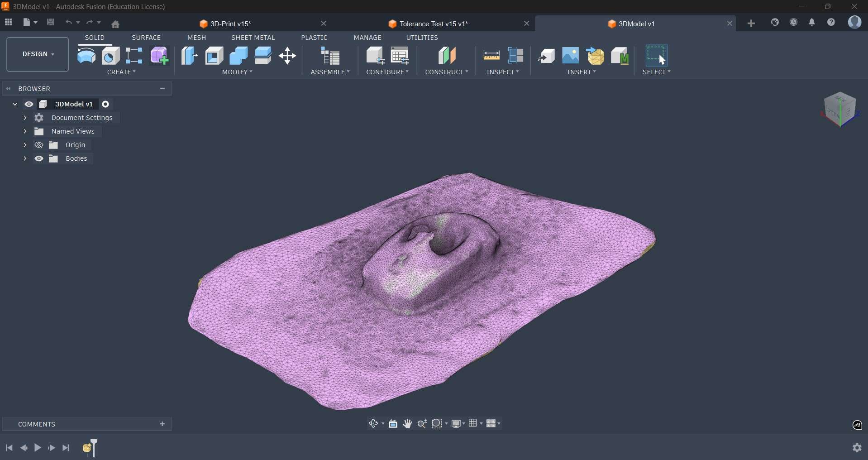This screenshot has width=868, height=460.
Task: Open the Move/Copy tool
Action: [x=287, y=56]
